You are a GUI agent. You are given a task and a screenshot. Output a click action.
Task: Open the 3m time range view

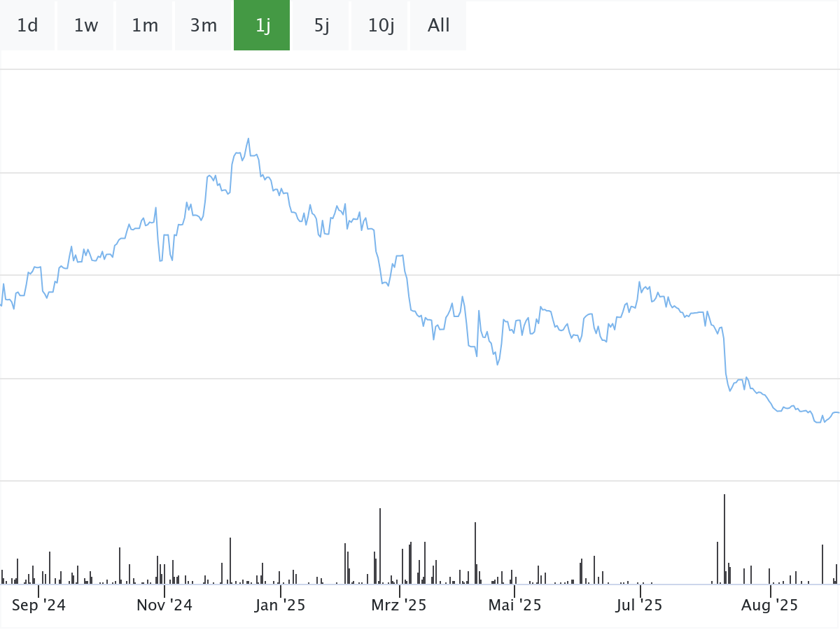pyautogui.click(x=204, y=26)
